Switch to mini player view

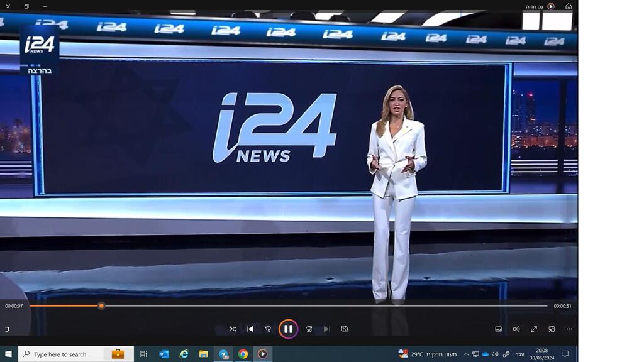coord(552,329)
